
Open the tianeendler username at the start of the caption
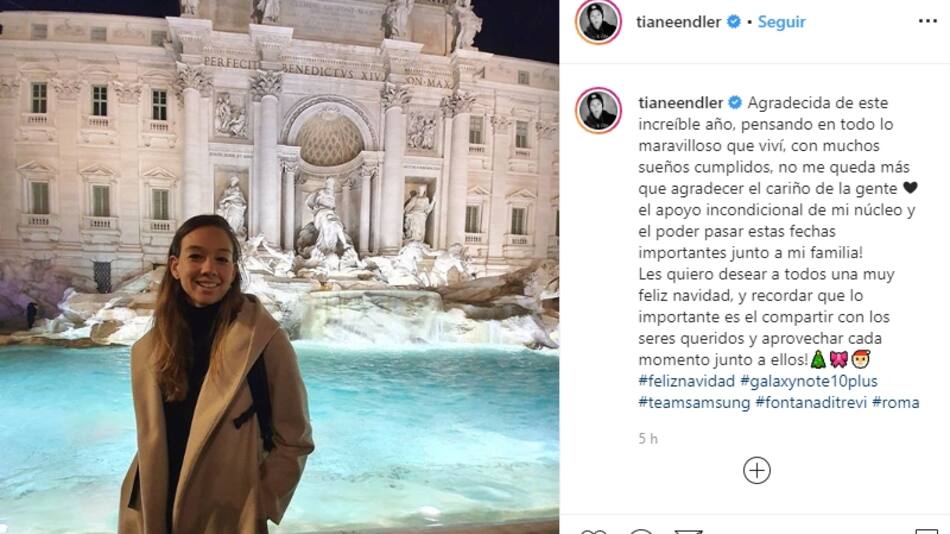pos(680,102)
